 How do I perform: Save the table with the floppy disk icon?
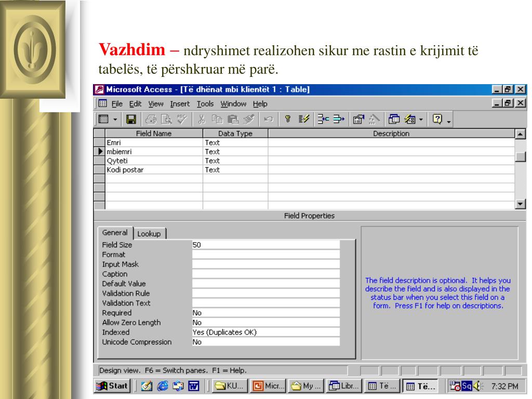point(131,119)
